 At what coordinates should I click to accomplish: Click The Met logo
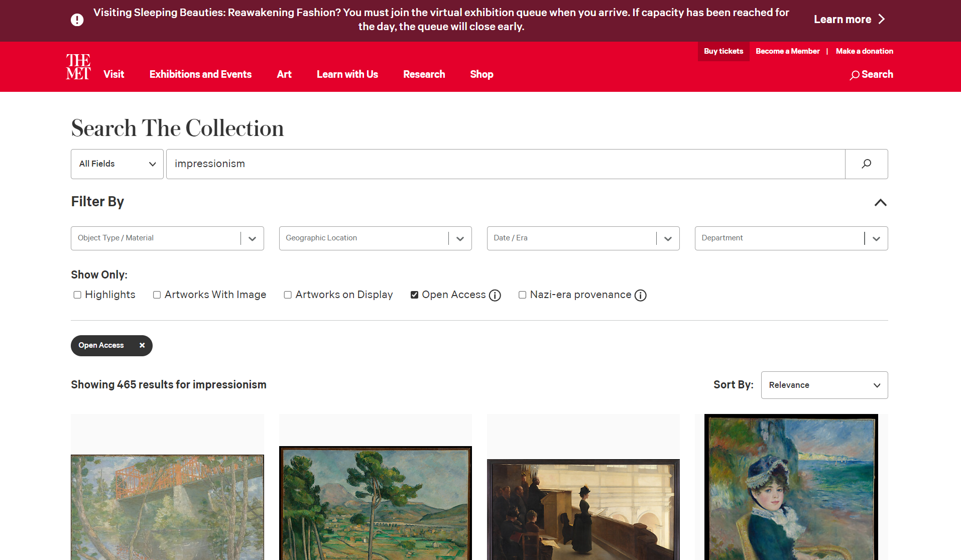tap(78, 67)
